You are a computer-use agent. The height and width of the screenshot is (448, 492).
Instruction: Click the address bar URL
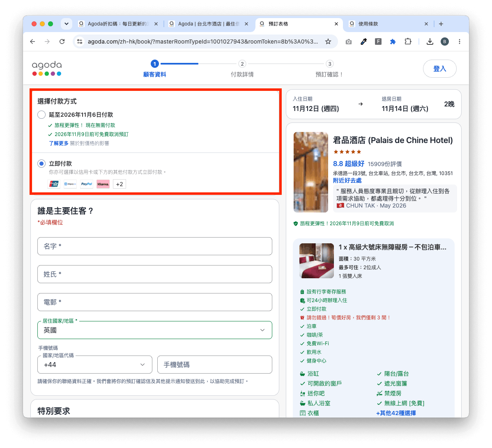(x=202, y=42)
